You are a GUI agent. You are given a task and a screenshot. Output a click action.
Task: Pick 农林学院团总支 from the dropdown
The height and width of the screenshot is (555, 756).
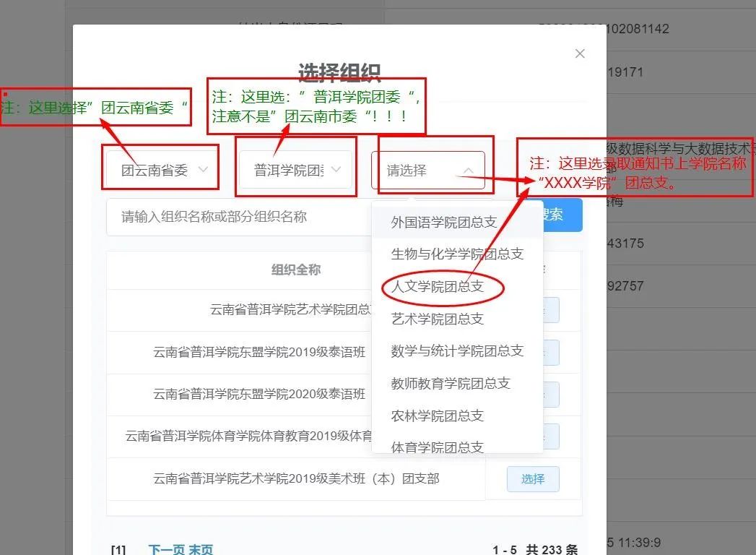coord(437,416)
